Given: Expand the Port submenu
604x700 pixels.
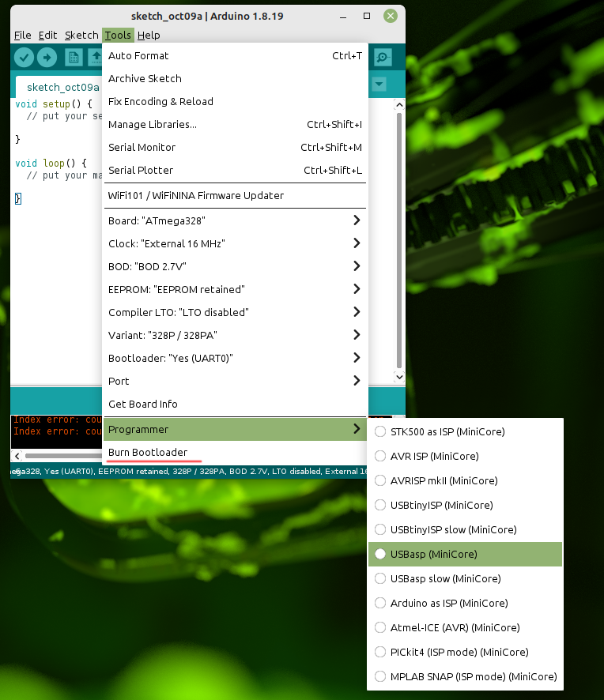Looking at the screenshot, I should click(235, 382).
